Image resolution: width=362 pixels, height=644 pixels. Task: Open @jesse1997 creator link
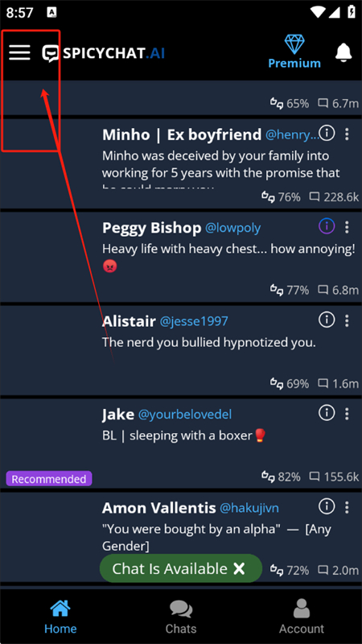pos(194,321)
